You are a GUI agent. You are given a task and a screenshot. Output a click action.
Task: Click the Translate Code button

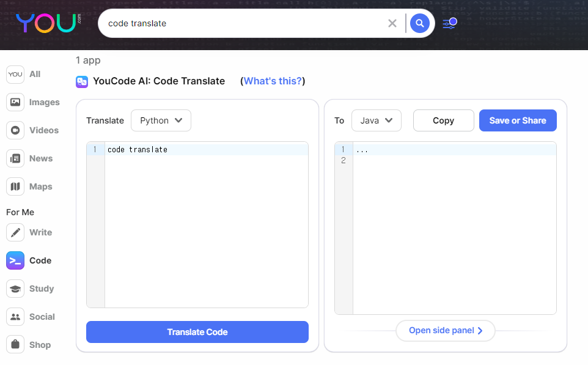pos(197,332)
